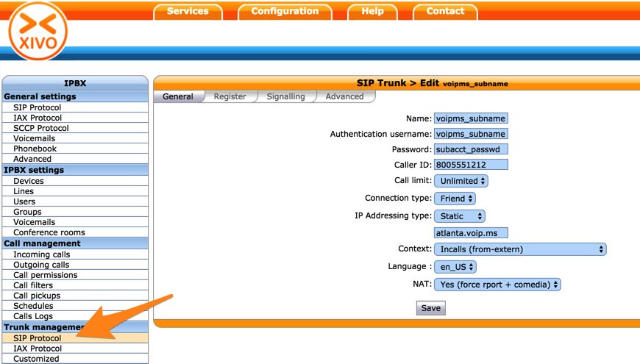The image size is (640, 364).
Task: Select SIP Protocol under Trunk management
Action: point(75,338)
